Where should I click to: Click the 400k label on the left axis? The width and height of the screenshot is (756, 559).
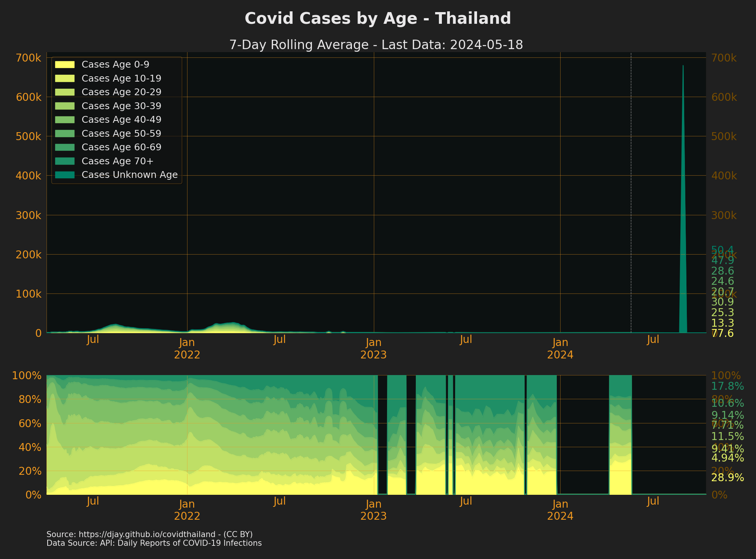[x=29, y=176]
